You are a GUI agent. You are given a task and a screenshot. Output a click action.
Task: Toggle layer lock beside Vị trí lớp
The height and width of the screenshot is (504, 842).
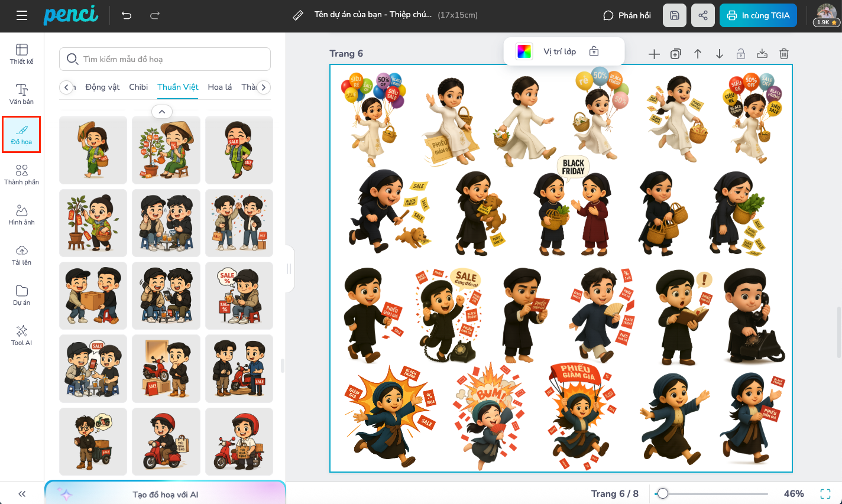(594, 51)
